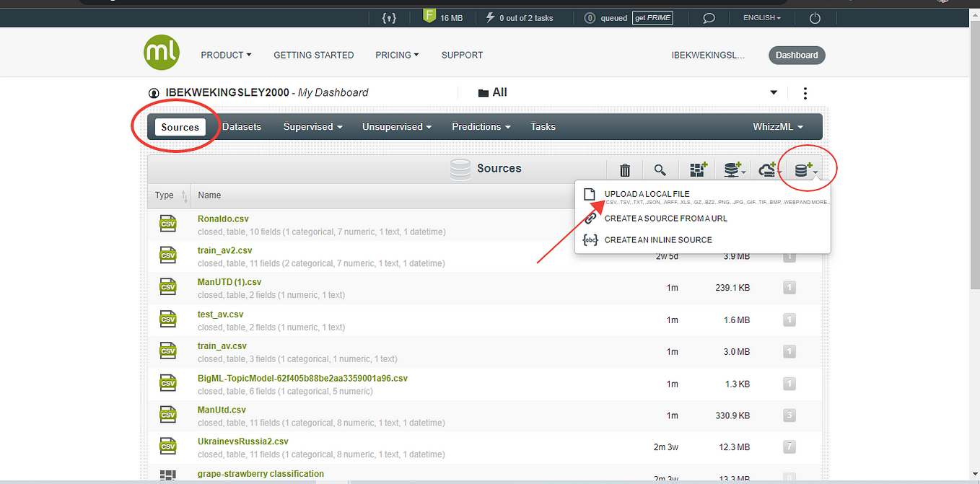Image resolution: width=980 pixels, height=484 pixels.
Task: Click the CSV icon for ManUTD (1).csv
Action: (167, 287)
